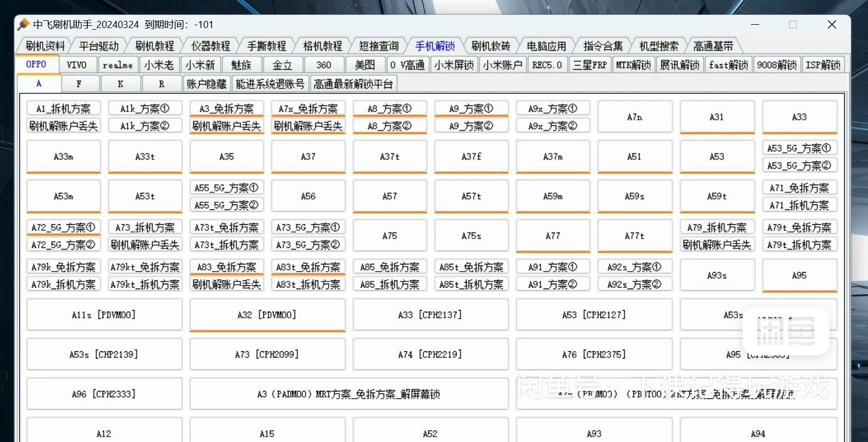Viewport: 868px width, 442px height.
Task: Choose the A92s_方案② button
Action: click(635, 284)
